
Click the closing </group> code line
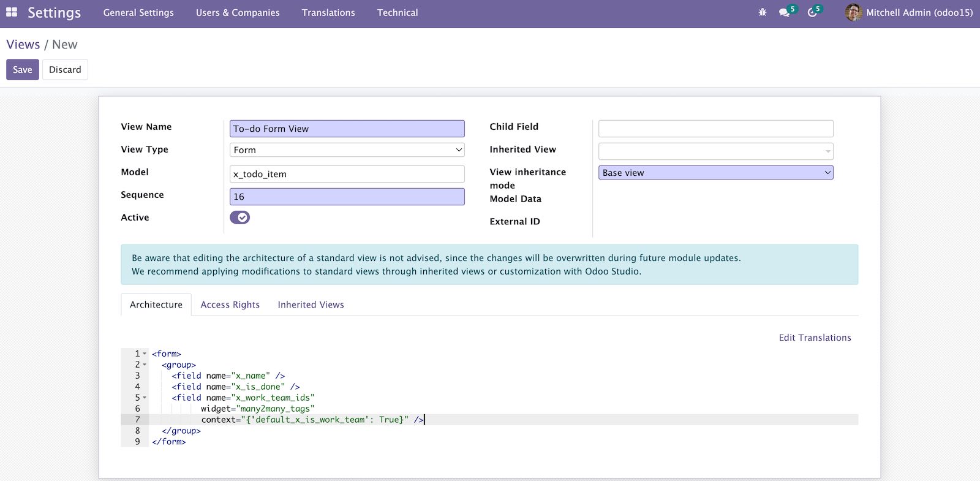click(x=181, y=431)
